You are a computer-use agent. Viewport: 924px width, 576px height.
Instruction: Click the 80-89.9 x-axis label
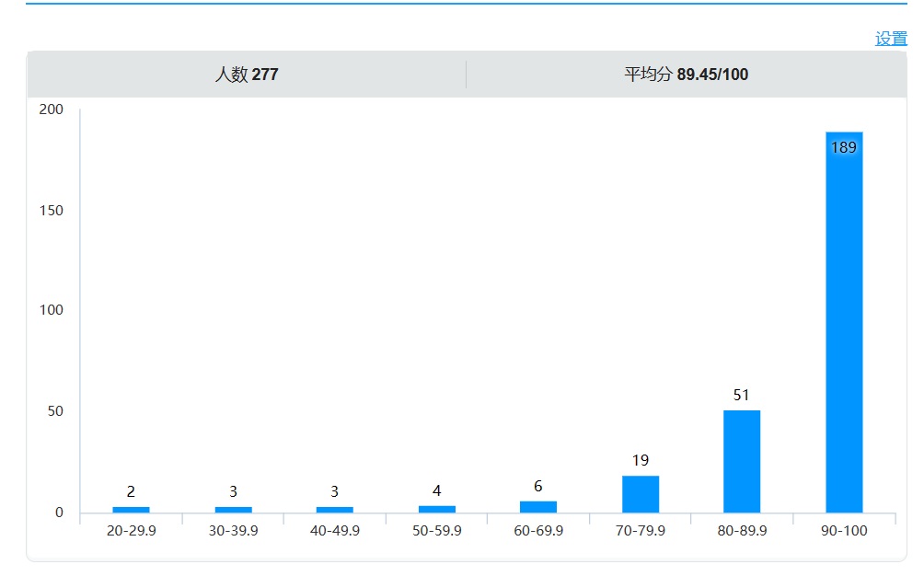[x=741, y=531]
